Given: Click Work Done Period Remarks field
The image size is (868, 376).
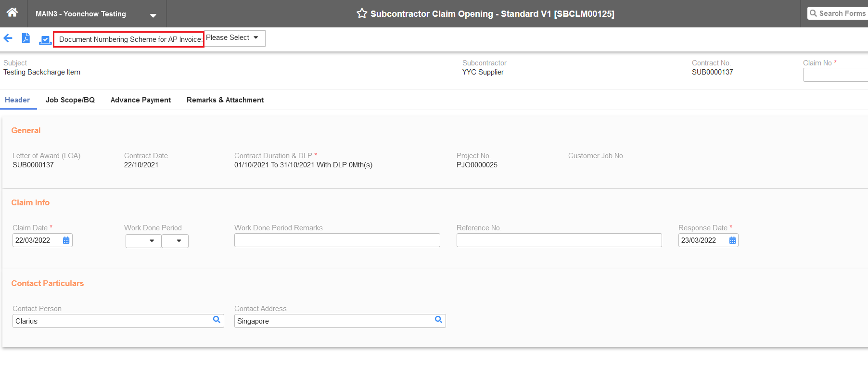Looking at the screenshot, I should pyautogui.click(x=337, y=240).
